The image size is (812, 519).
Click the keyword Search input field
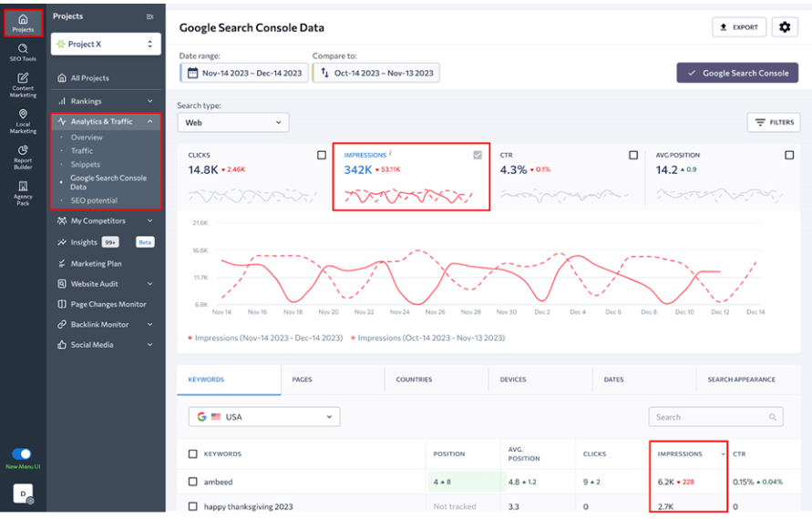715,417
